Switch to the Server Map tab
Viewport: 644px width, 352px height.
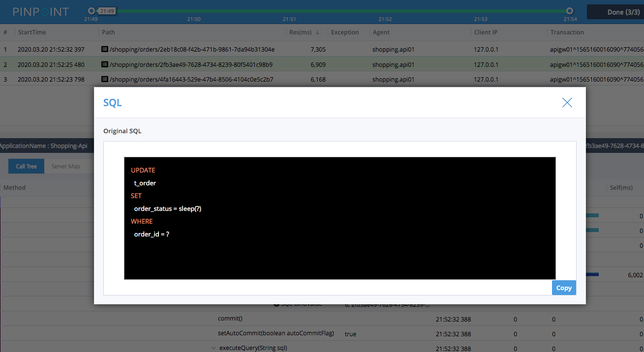(65, 166)
